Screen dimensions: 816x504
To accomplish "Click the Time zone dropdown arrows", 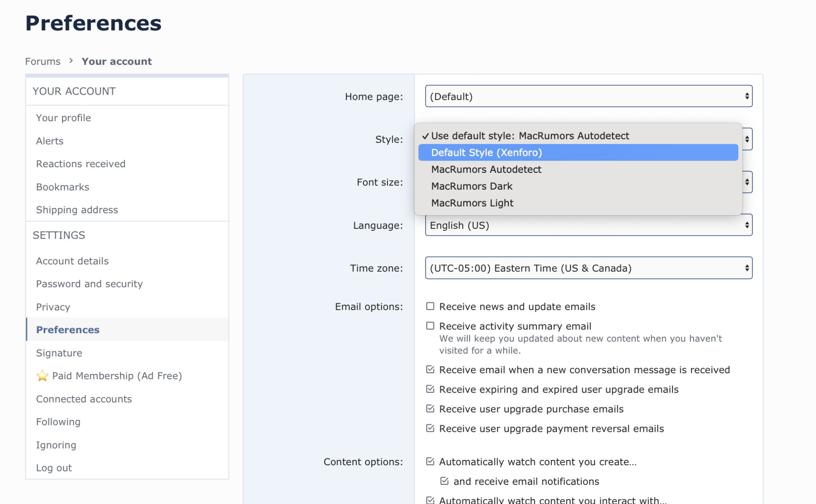I will [747, 268].
